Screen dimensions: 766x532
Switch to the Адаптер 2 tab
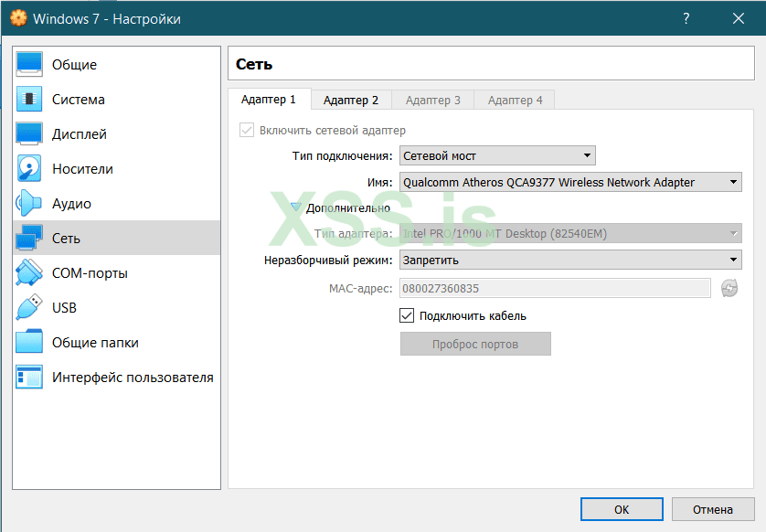point(351,101)
